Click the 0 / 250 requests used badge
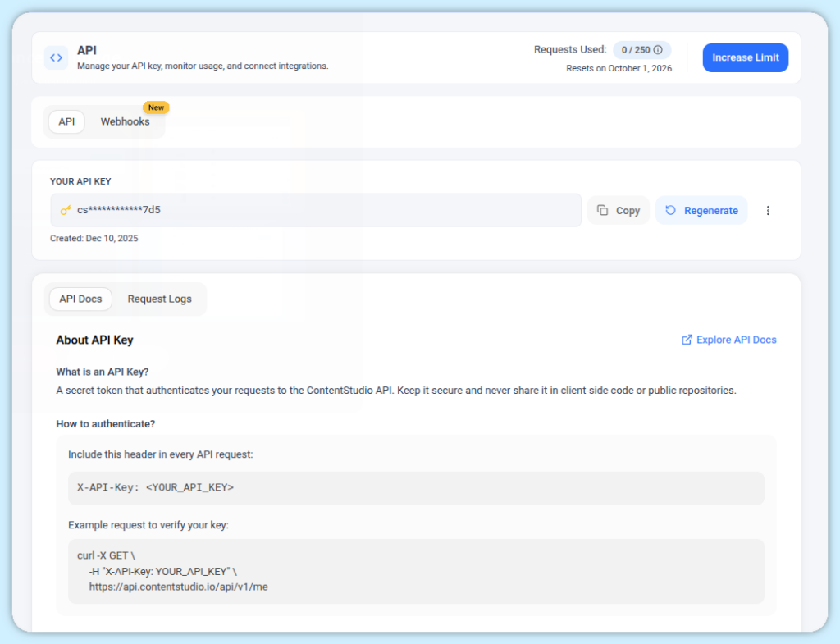The height and width of the screenshot is (644, 840). (641, 50)
